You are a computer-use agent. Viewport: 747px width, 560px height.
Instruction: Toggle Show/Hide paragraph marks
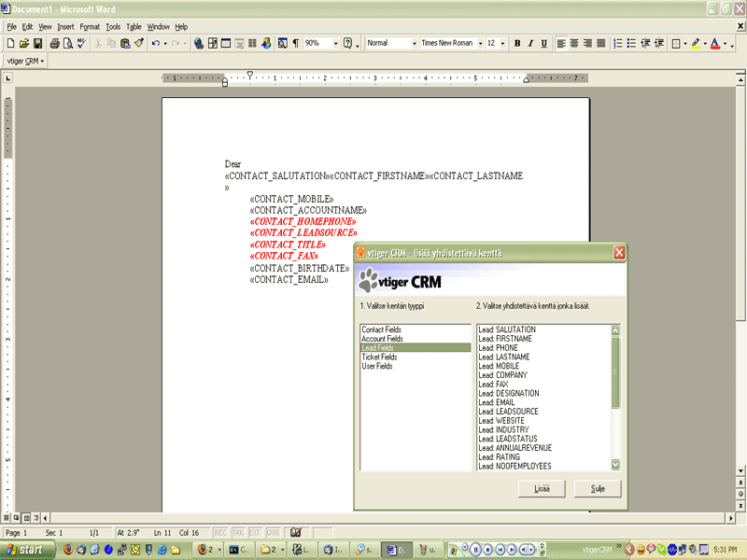(x=296, y=43)
